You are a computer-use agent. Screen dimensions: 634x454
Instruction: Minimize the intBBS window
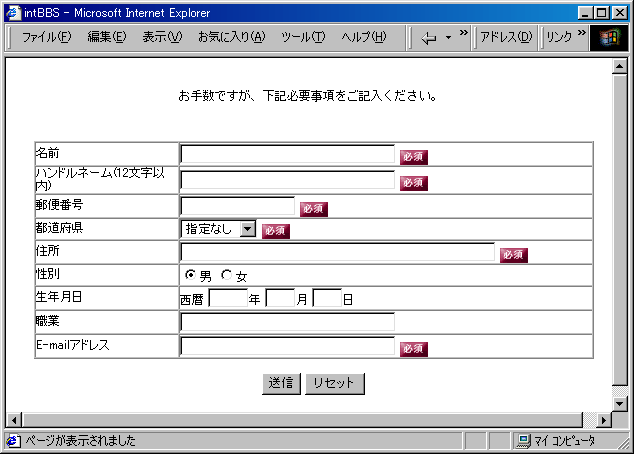[x=585, y=13]
